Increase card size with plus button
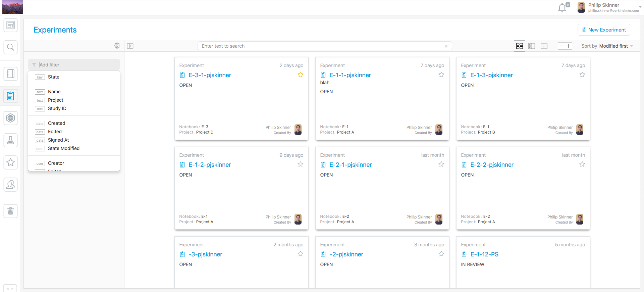This screenshot has height=292, width=644. point(569,46)
